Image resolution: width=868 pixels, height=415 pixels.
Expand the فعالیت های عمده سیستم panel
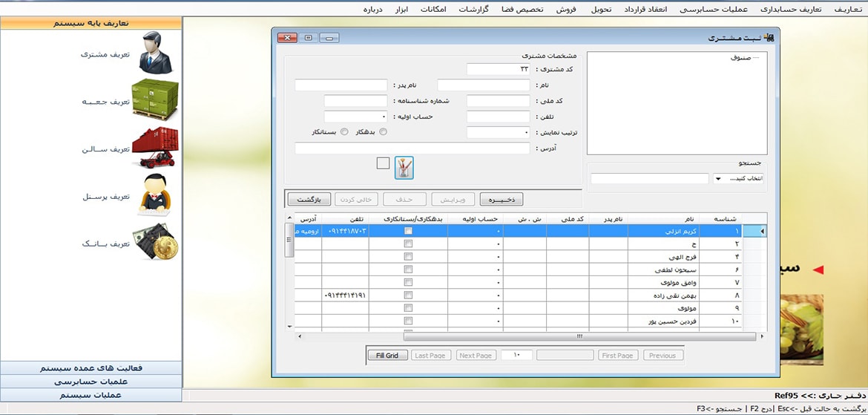[91, 368]
